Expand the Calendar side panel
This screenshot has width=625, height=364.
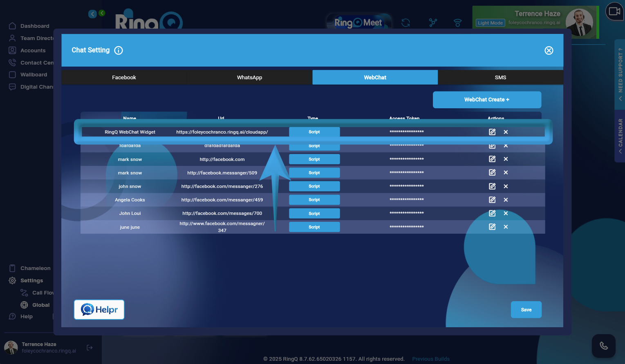click(x=620, y=136)
